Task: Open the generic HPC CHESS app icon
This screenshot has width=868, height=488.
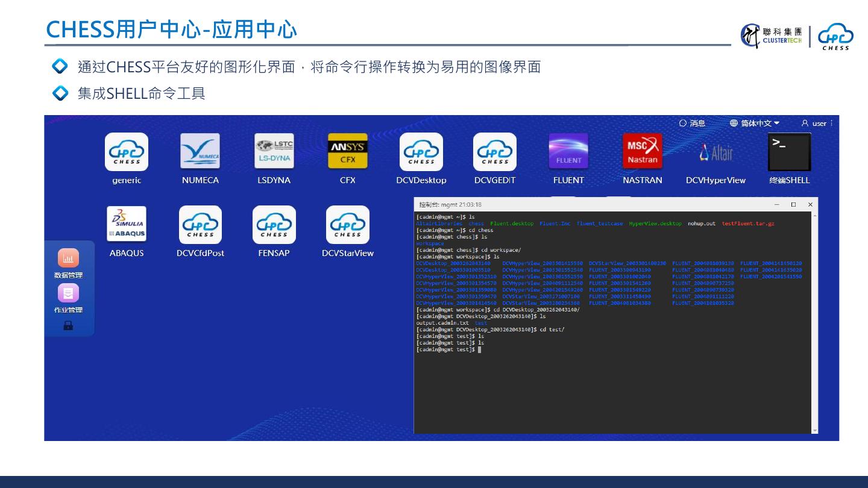Action: coord(127,152)
